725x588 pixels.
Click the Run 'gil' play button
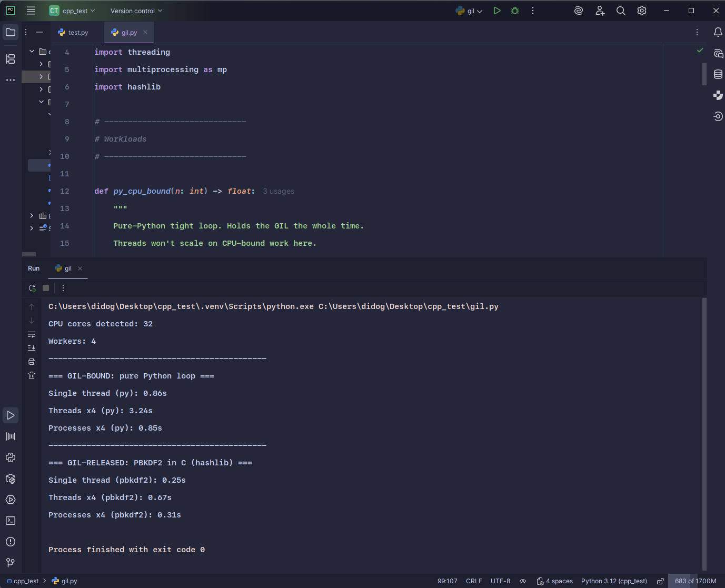pos(496,11)
